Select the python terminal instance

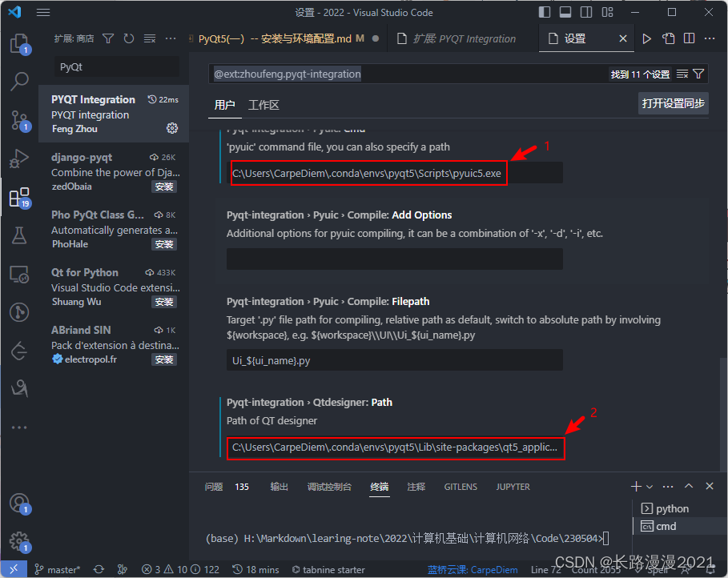point(680,508)
